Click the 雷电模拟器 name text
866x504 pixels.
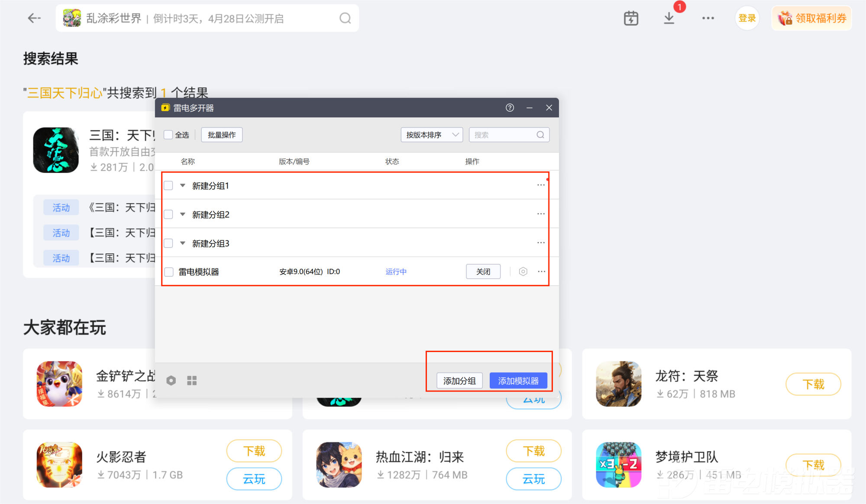coord(199,272)
